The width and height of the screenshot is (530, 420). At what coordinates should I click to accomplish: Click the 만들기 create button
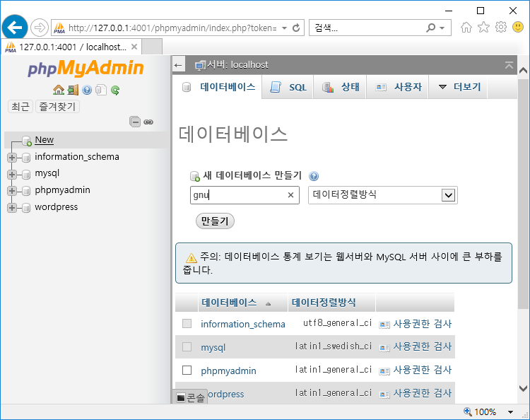click(x=215, y=221)
